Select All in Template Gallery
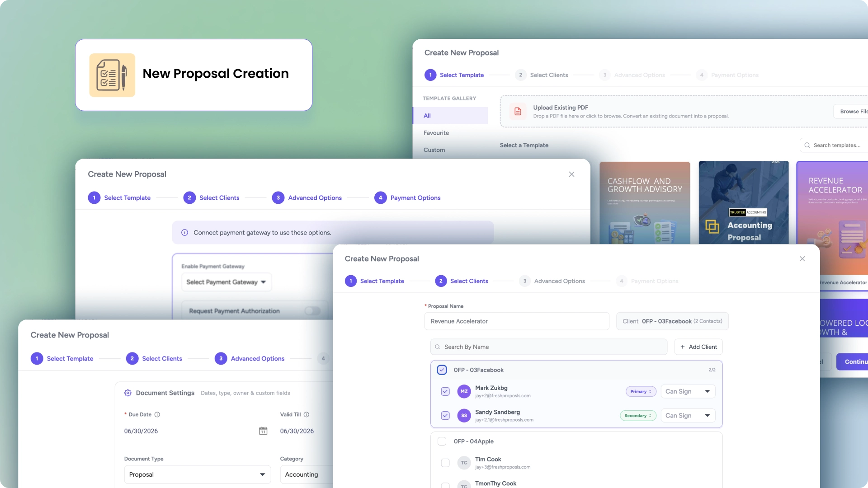Viewport: 868px width, 488px height. pos(451,116)
